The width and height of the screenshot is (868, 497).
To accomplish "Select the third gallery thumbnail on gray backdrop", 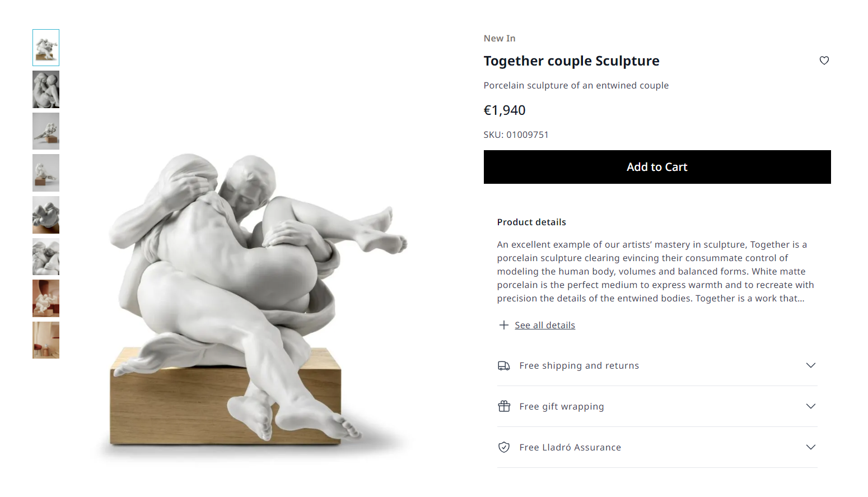I will coord(46,131).
